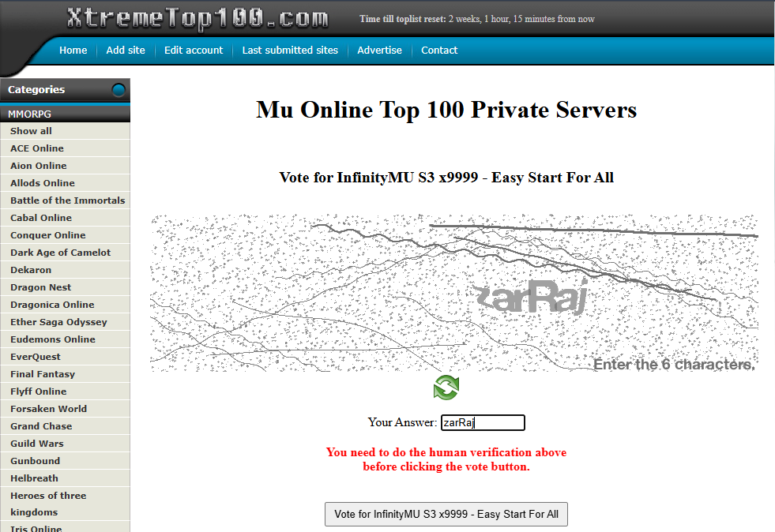Click the Categories panel header
The height and width of the screenshot is (532, 775).
pyautogui.click(x=66, y=90)
